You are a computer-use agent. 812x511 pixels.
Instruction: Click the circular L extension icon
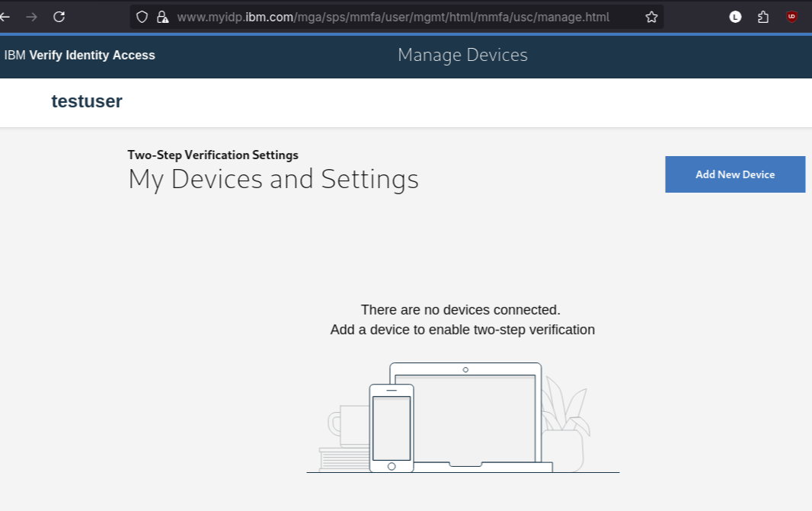(734, 16)
